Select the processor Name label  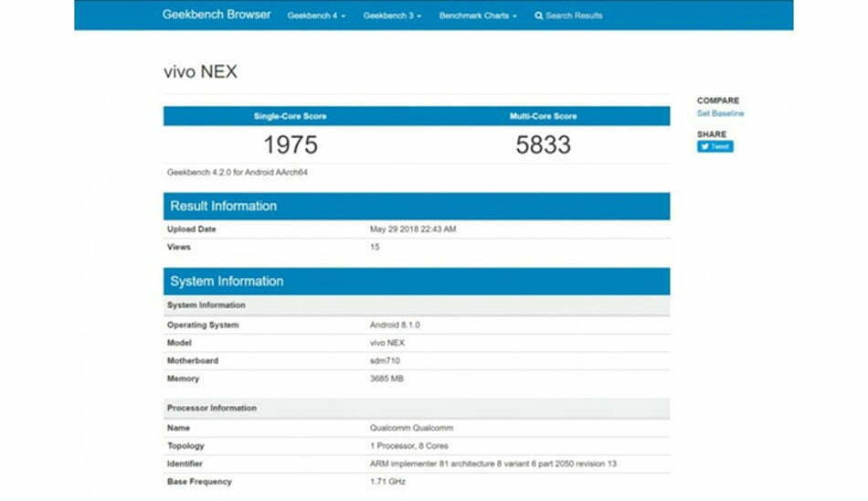pos(178,428)
